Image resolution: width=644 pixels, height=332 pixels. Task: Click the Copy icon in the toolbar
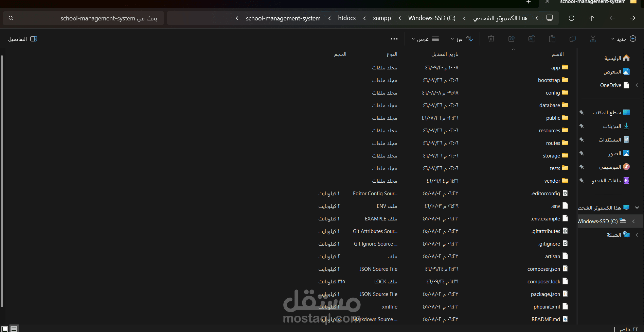click(x=573, y=39)
